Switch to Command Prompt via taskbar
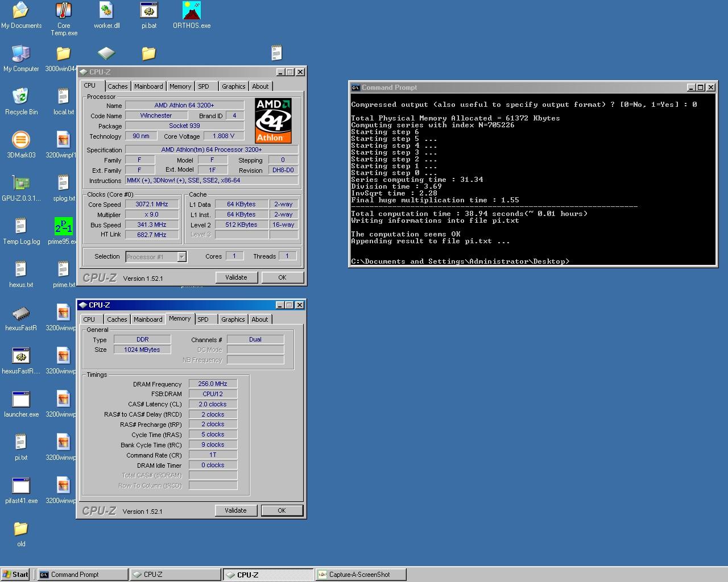728x582 pixels. (x=82, y=575)
